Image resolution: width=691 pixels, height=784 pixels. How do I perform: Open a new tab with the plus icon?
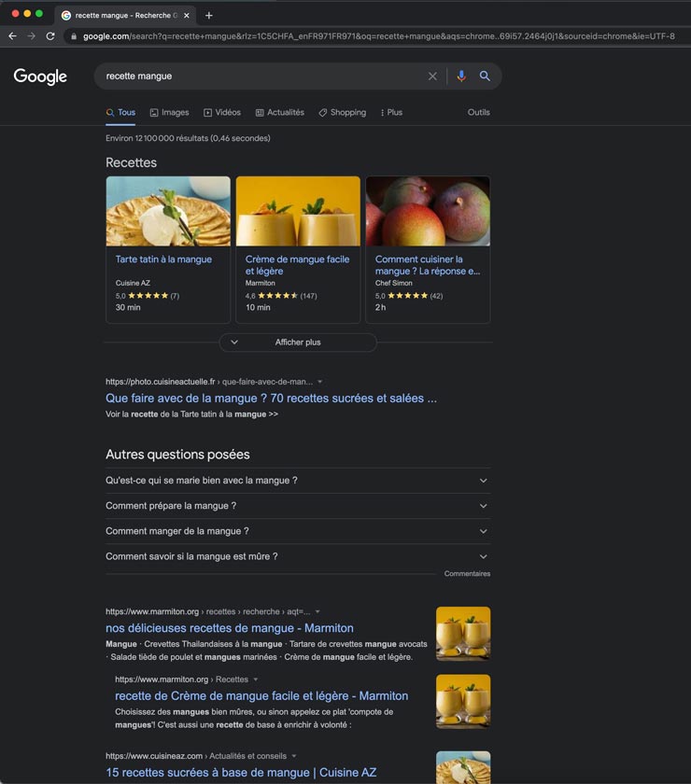[209, 16]
